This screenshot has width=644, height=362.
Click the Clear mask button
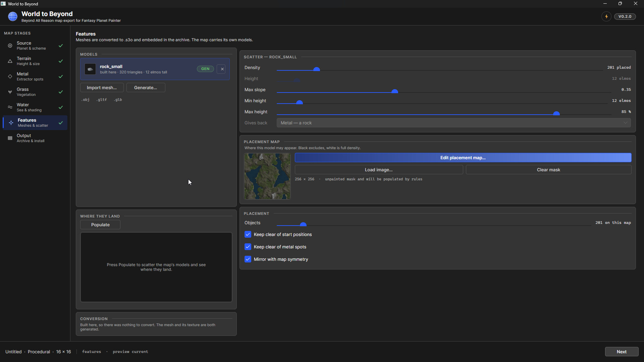point(548,170)
